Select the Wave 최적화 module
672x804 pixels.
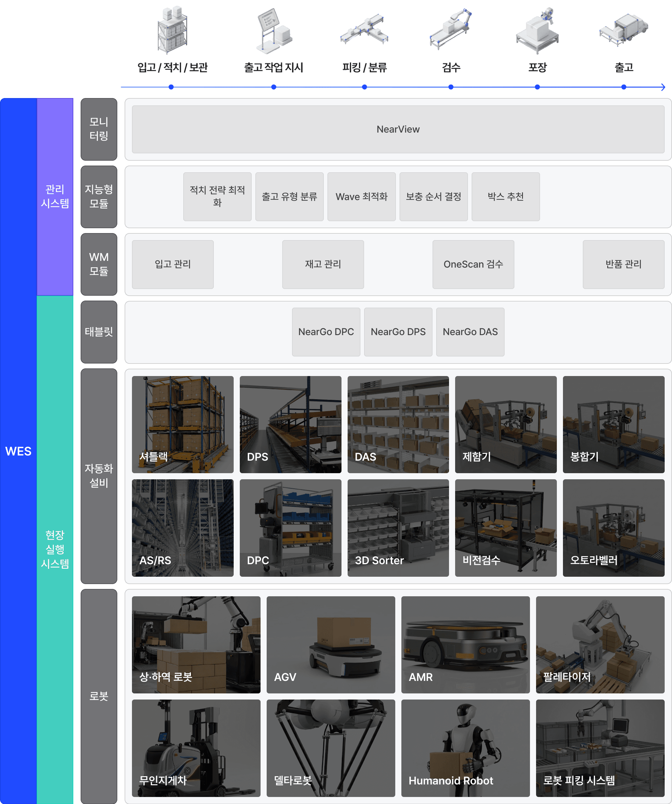361,196
